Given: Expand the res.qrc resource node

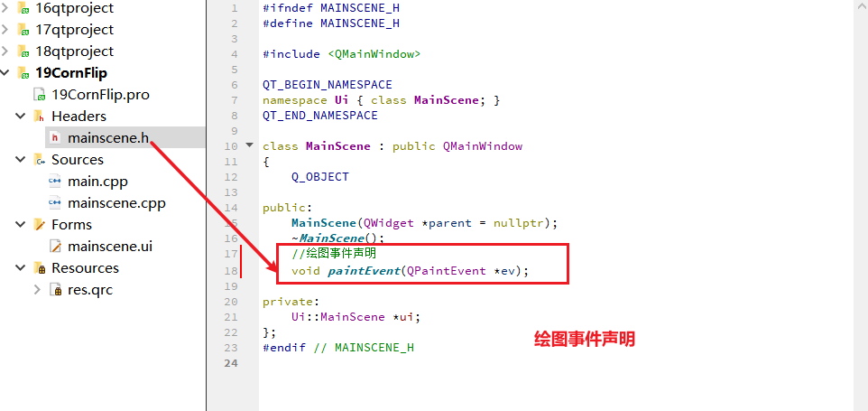Looking at the screenshot, I should click(37, 290).
